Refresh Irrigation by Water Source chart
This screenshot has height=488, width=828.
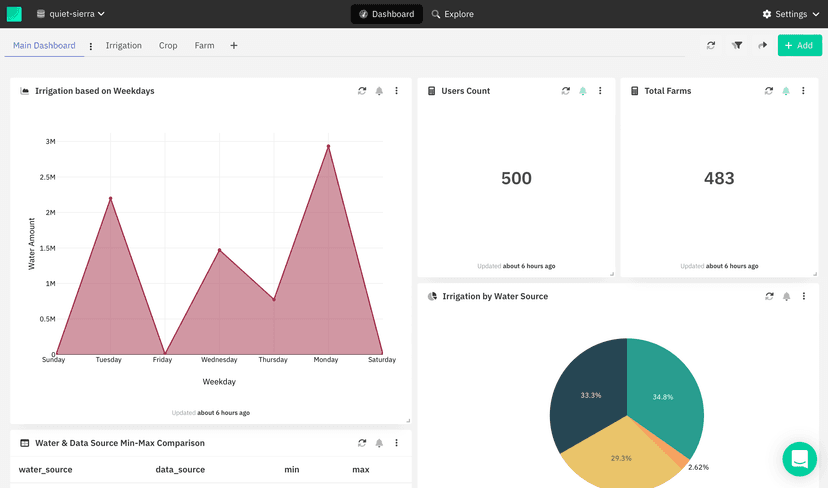click(x=769, y=296)
